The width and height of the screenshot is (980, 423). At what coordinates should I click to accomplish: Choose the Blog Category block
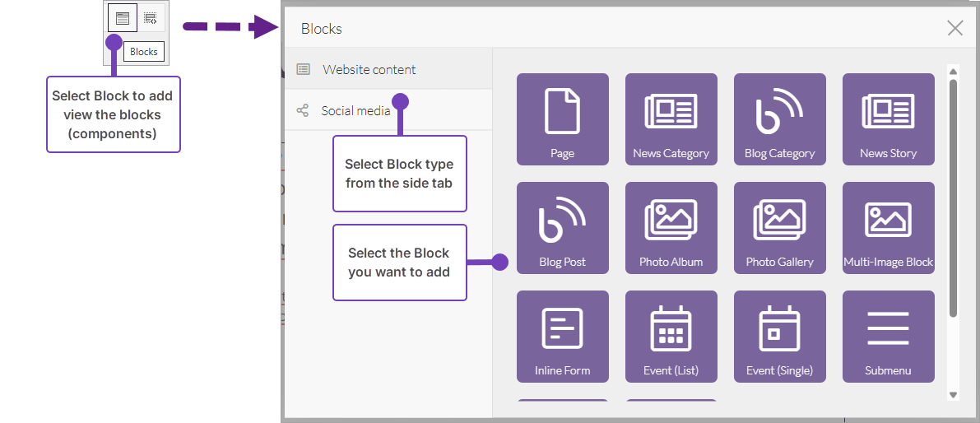(x=779, y=119)
